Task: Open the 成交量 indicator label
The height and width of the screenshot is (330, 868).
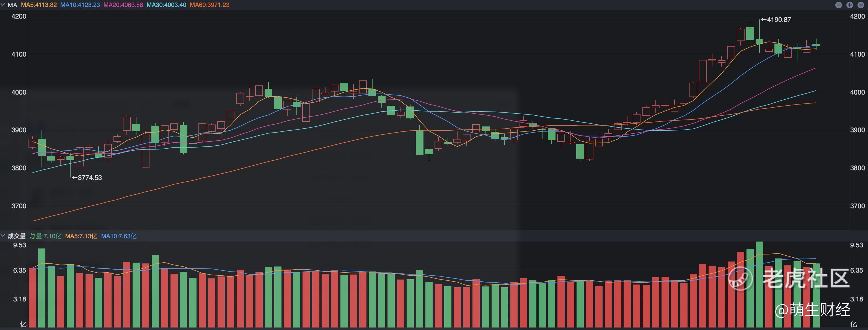Action: (17, 236)
